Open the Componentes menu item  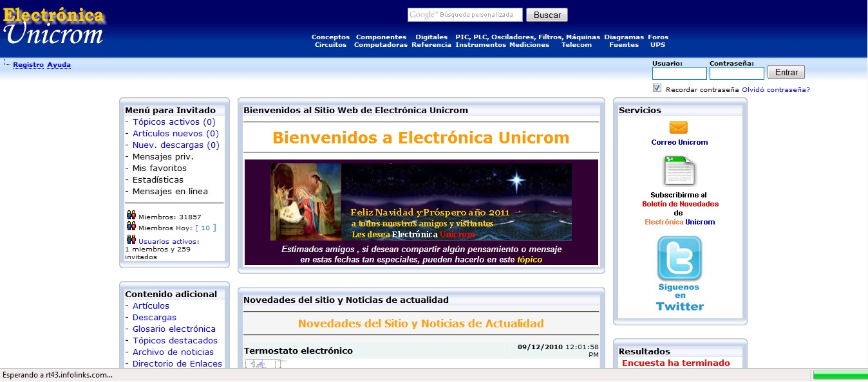[381, 37]
